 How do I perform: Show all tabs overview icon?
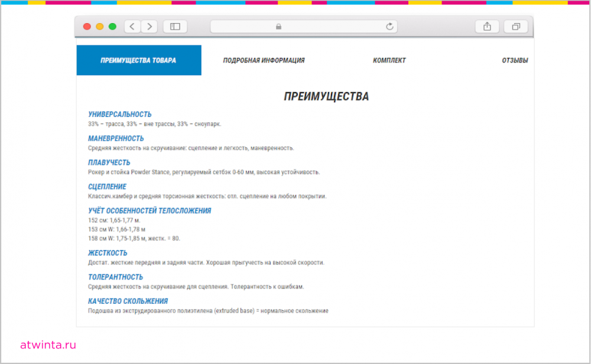[x=515, y=27]
